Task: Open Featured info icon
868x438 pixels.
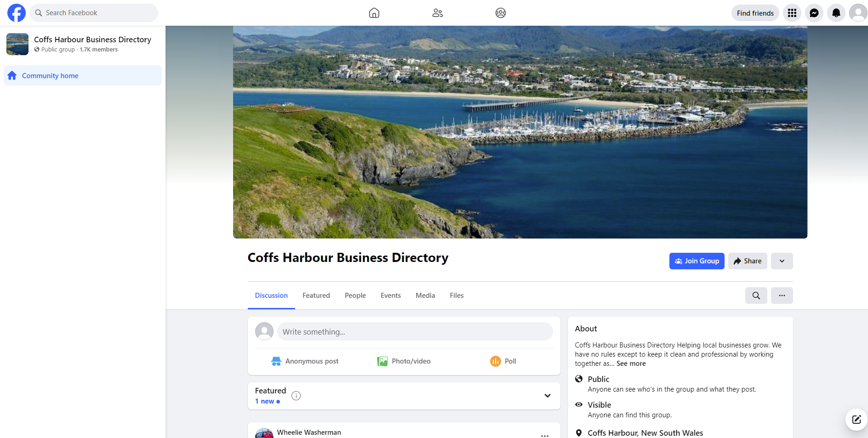Action: click(296, 396)
